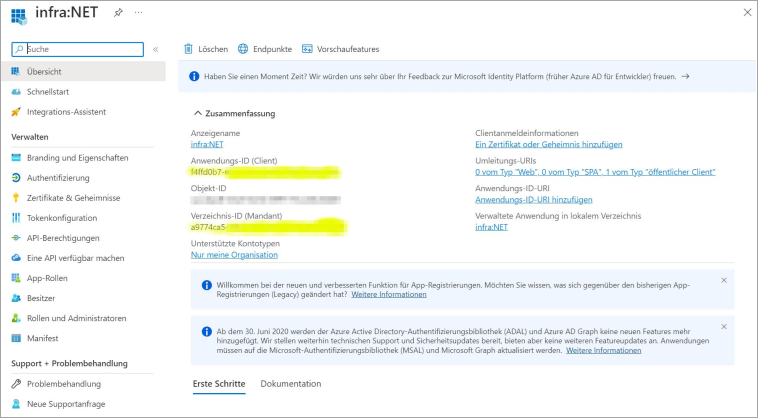
Task: Select the Erste Schritte tab
Action: [x=218, y=384]
